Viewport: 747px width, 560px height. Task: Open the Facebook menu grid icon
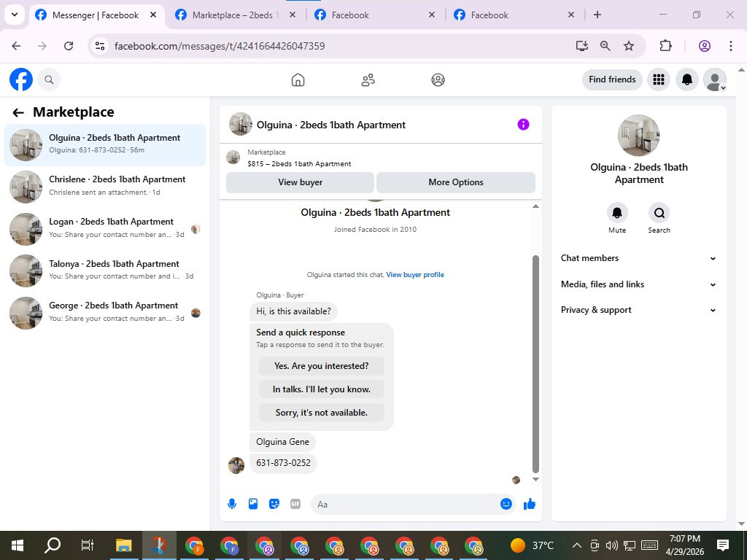(x=659, y=79)
